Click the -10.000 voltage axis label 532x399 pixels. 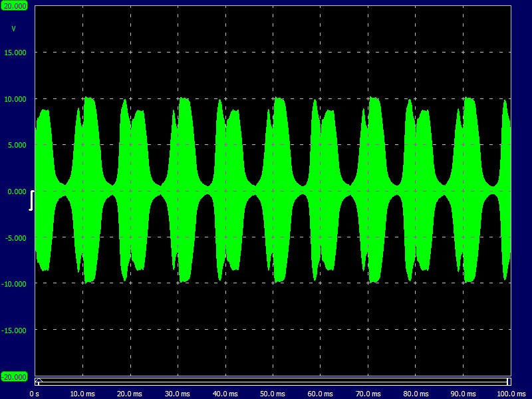(14, 284)
